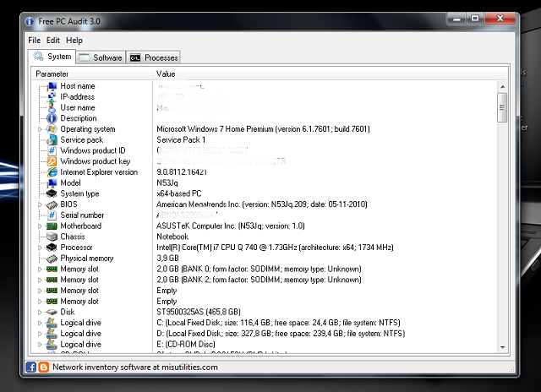Select the 3,9 GB physical memory value

tap(167, 259)
